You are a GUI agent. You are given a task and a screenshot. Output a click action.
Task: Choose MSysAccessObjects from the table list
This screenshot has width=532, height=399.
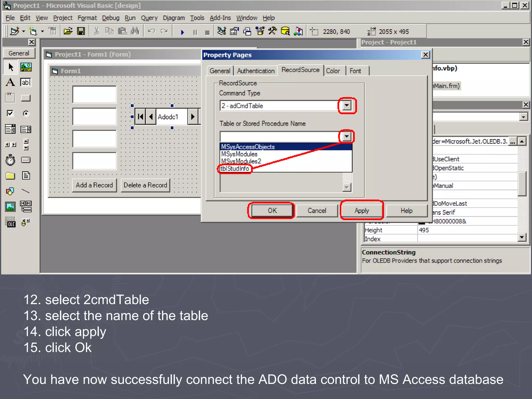pyautogui.click(x=286, y=147)
